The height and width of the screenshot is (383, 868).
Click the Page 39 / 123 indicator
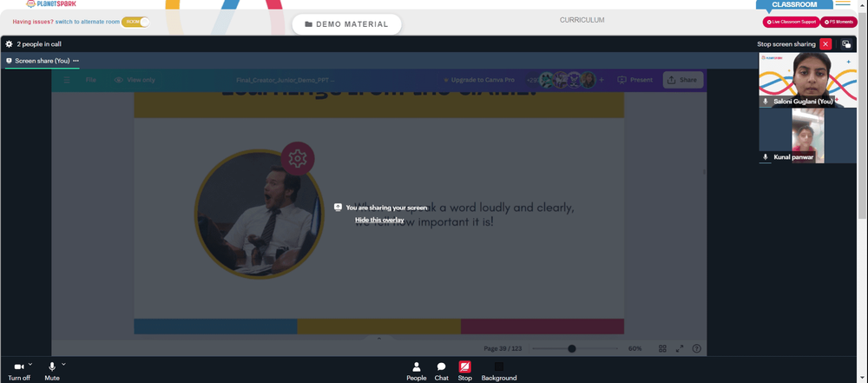point(503,348)
